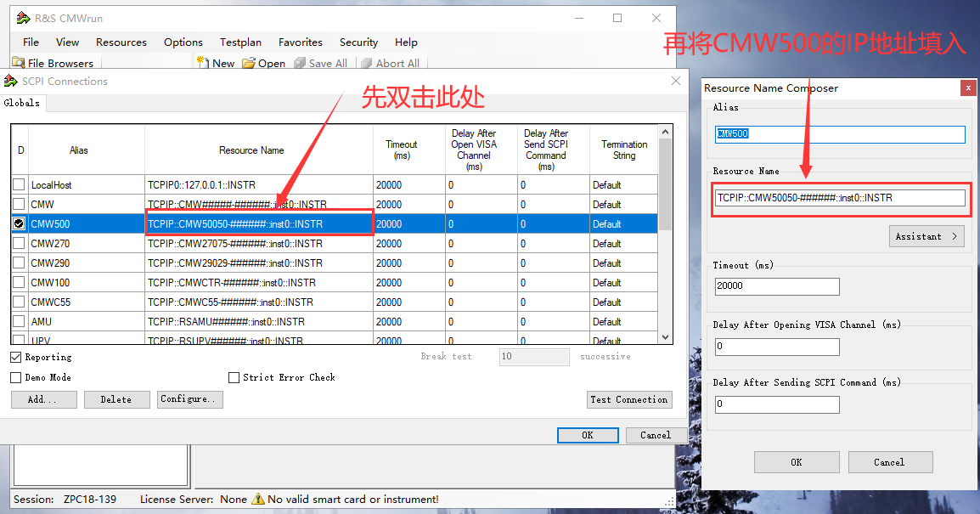Screen dimensions: 980x514
Task: Enable the LocalHost connection checkbox
Action: 20,184
